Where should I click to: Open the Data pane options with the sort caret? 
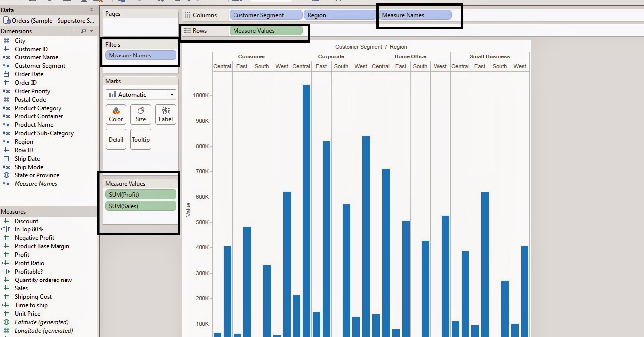(x=91, y=9)
